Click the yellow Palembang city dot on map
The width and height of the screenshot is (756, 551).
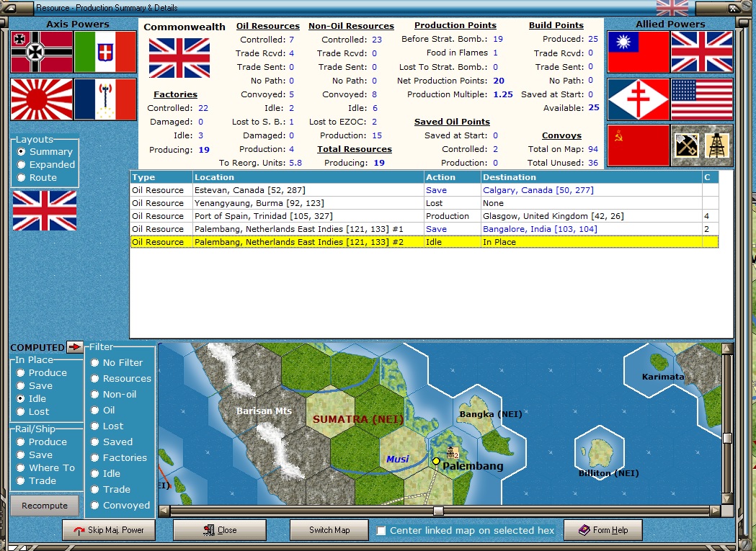click(436, 462)
